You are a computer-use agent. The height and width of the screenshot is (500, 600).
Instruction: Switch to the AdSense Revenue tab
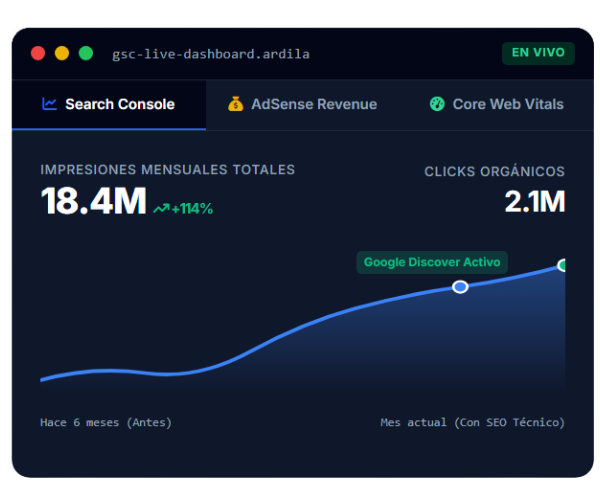pos(302,104)
